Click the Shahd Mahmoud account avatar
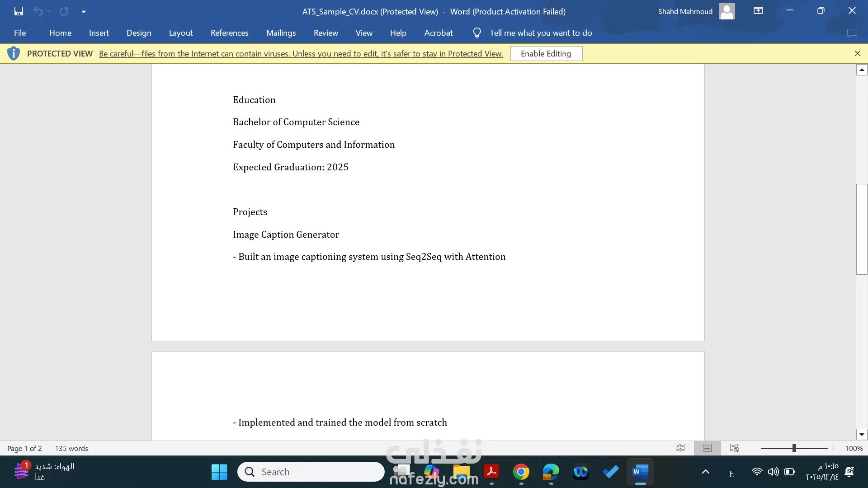 tap(726, 11)
